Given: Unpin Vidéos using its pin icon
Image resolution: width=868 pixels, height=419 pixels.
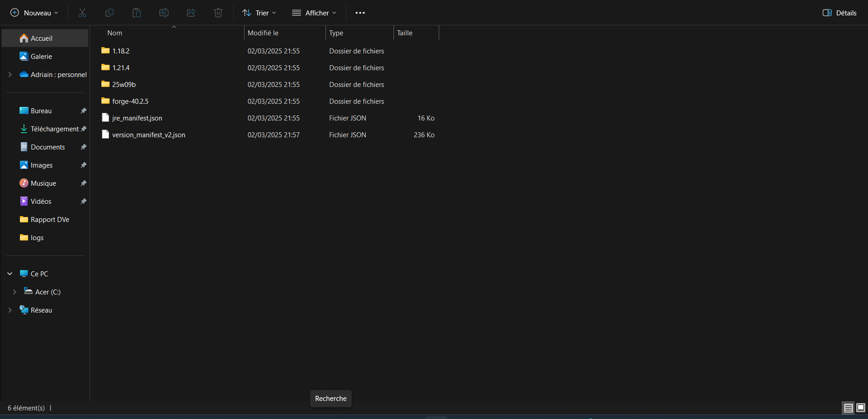Looking at the screenshot, I should click(x=83, y=201).
